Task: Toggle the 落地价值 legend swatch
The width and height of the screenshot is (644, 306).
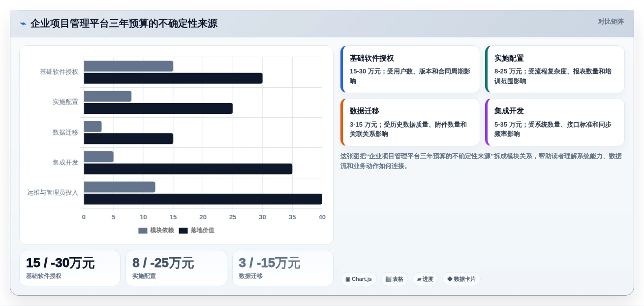Action: 183,231
